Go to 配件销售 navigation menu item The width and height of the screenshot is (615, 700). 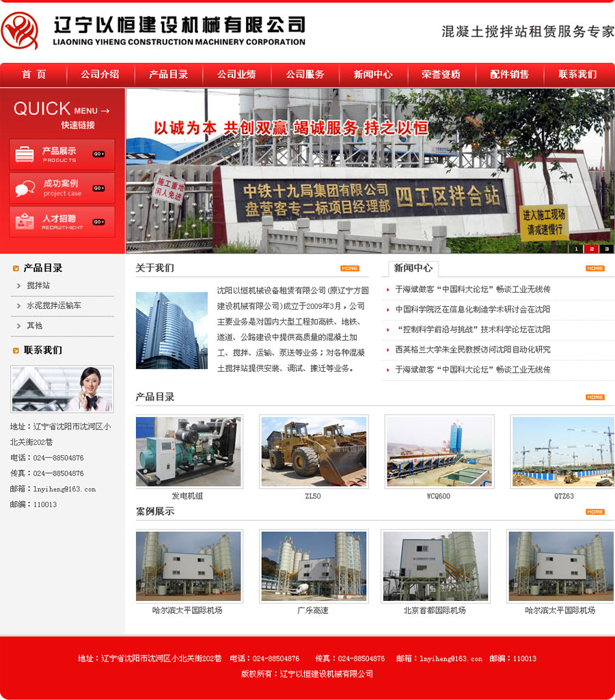pyautogui.click(x=509, y=75)
